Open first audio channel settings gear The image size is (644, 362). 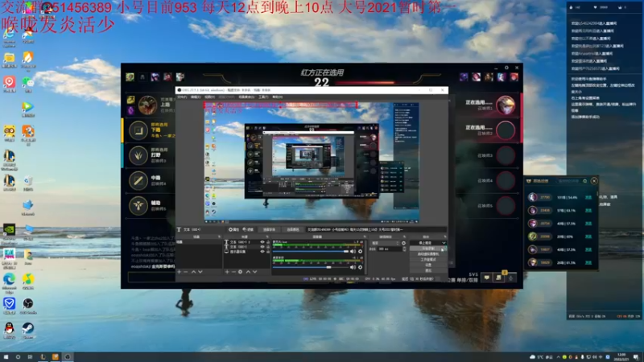[360, 251]
